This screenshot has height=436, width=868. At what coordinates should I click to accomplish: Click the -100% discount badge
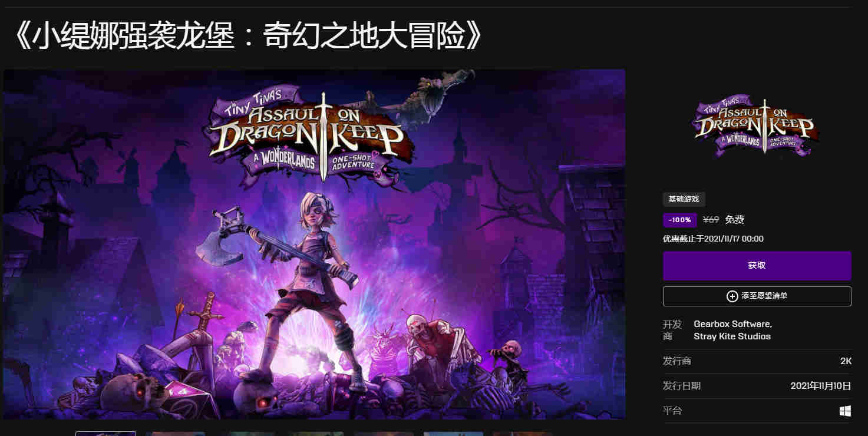(x=679, y=220)
